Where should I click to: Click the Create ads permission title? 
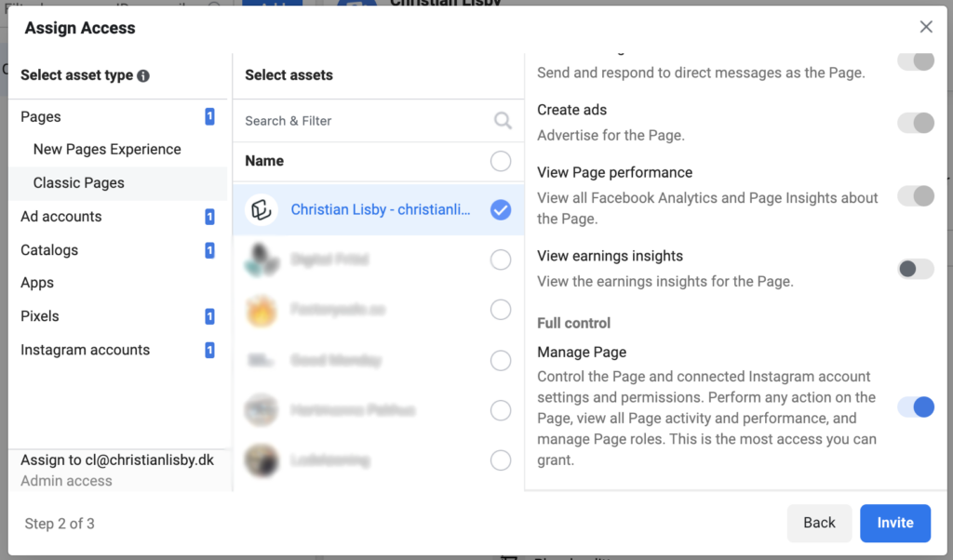pyautogui.click(x=572, y=110)
